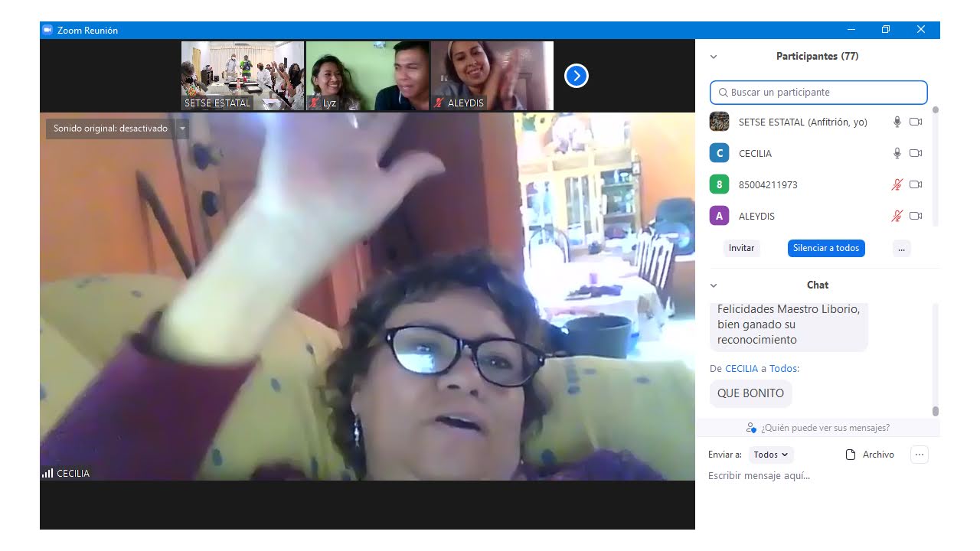
Task: Unmute ALEYDIS in participant list
Action: (897, 216)
